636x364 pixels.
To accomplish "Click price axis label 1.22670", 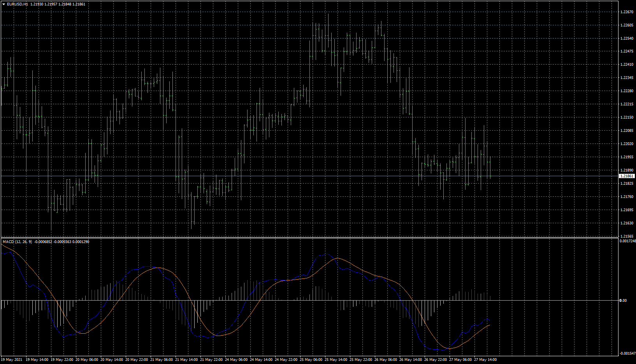I will 627,12.
